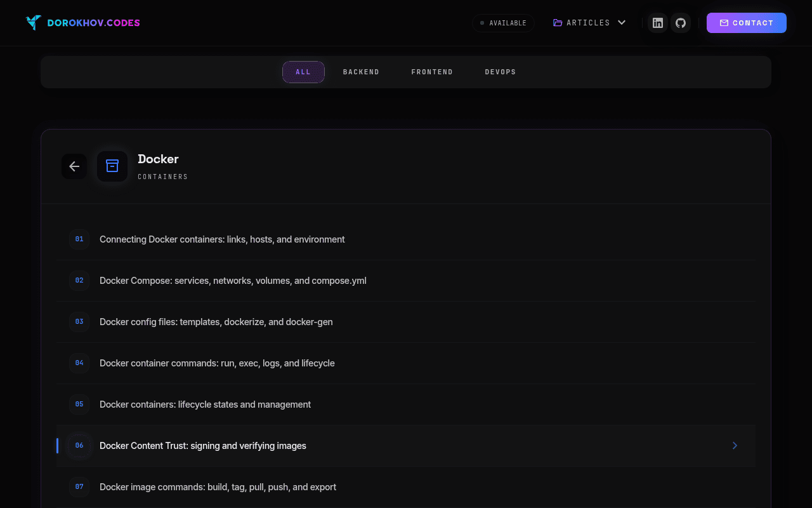
Task: Go to DOROKHOV.CODES home link
Action: pos(83,23)
